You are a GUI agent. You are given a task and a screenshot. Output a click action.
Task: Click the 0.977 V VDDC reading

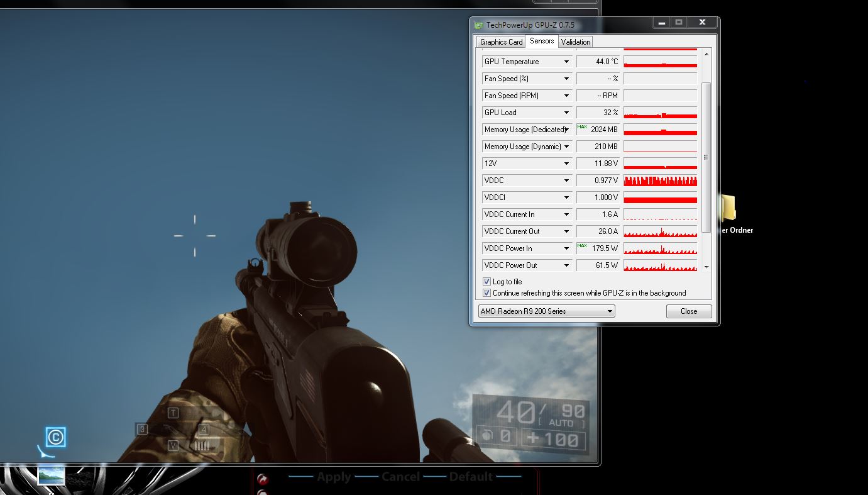pyautogui.click(x=598, y=181)
